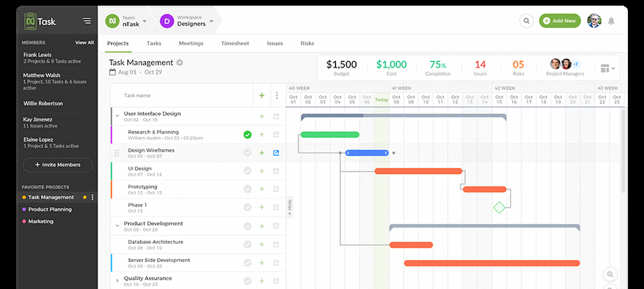The height and width of the screenshot is (289, 644).
Task: Click the Phase 1 diamond milestone
Action: pyautogui.click(x=500, y=208)
